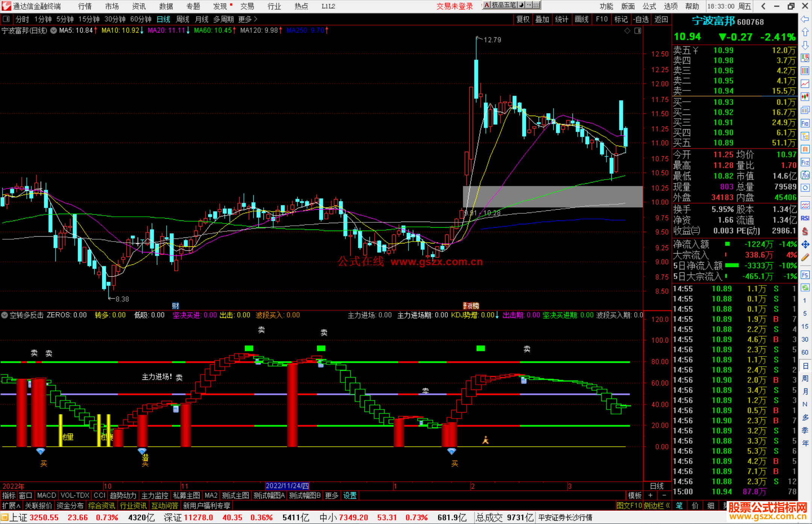Screen dimensions: 812x524
Task: Switch to the MACD indicator tab
Action: pyautogui.click(x=47, y=495)
